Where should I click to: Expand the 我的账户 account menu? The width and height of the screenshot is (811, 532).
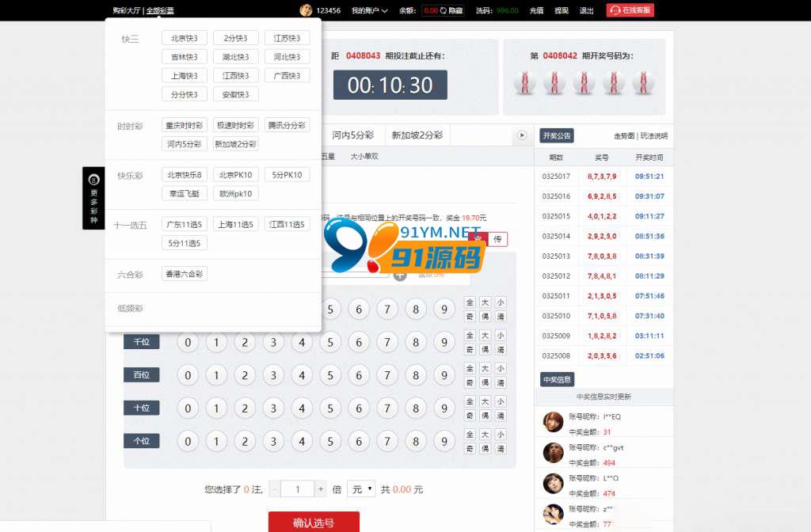coord(369,10)
